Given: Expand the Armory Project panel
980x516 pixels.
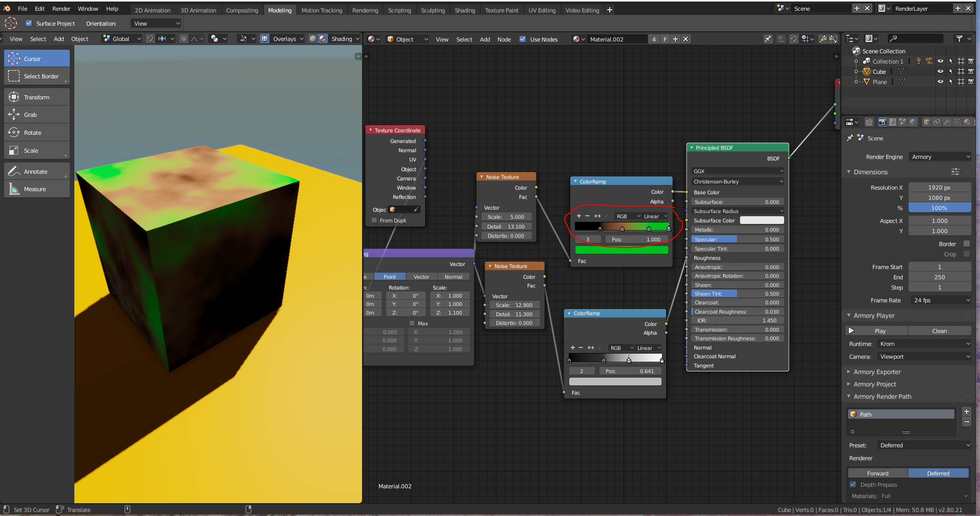Looking at the screenshot, I should click(875, 384).
